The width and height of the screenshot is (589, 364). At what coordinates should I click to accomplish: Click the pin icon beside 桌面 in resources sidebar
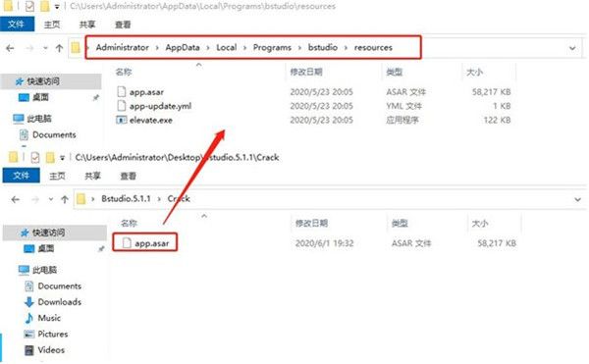point(96,97)
